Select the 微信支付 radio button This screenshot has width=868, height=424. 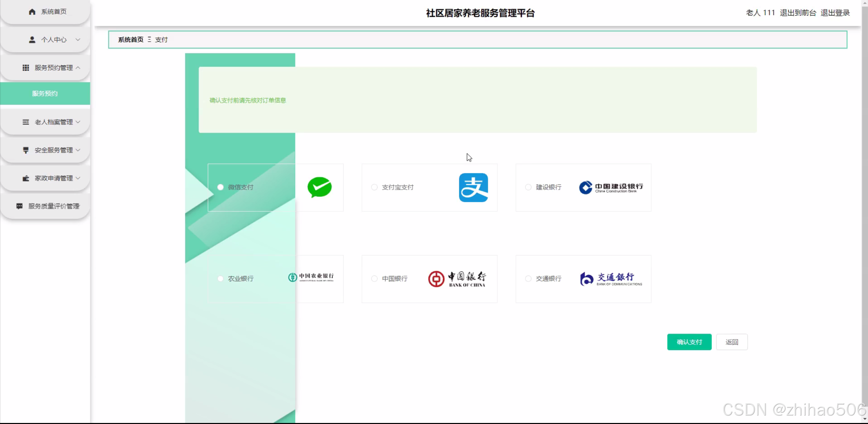[x=220, y=187]
